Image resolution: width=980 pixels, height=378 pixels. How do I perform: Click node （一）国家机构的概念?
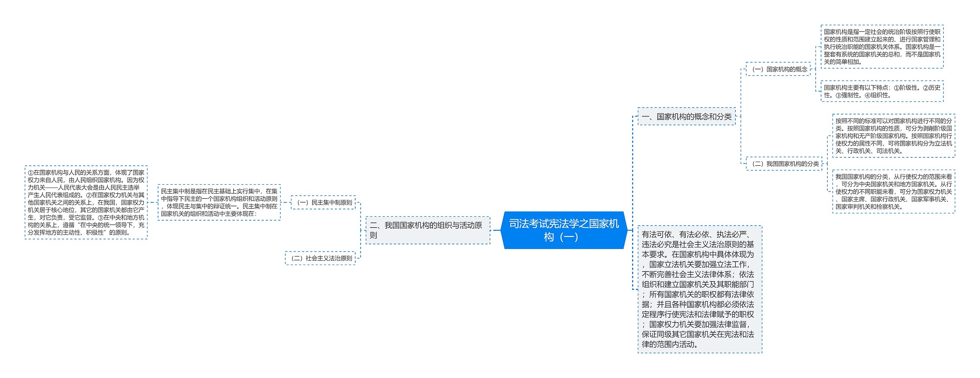[x=778, y=69]
